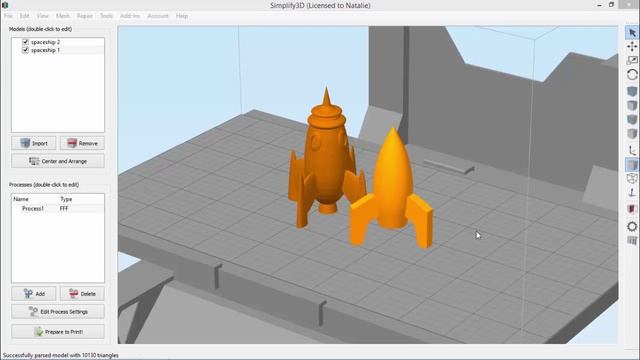Screen dimensions: 640x360
Task: Click Prepare to Print! button
Action: point(58,332)
